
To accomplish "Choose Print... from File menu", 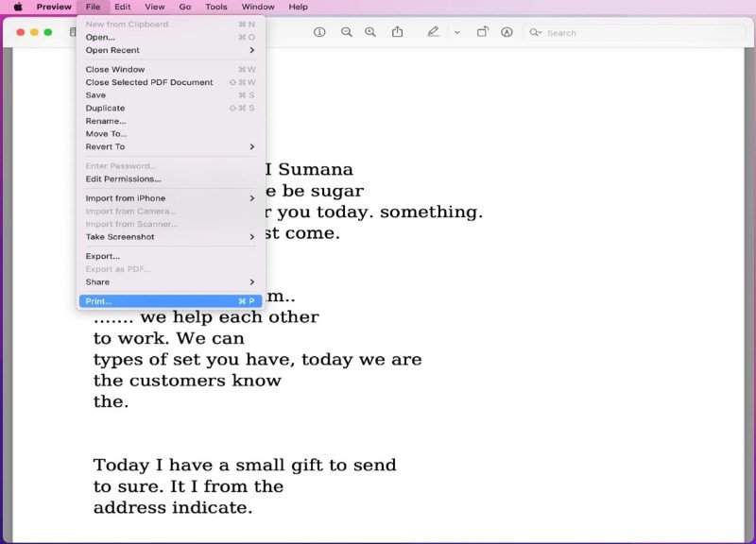I will tap(170, 301).
